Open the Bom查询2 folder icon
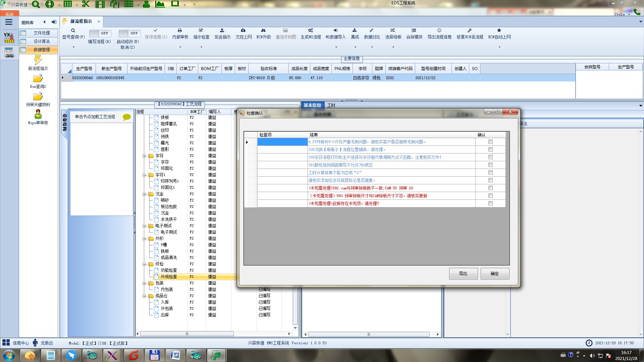This screenshot has height=362, width=644. pos(38,79)
